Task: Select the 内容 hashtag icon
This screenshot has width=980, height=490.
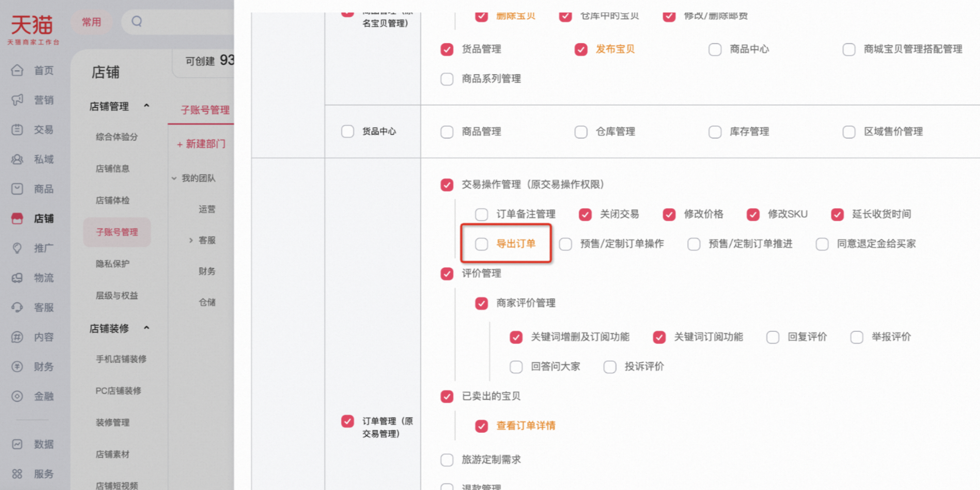Action: click(17, 337)
